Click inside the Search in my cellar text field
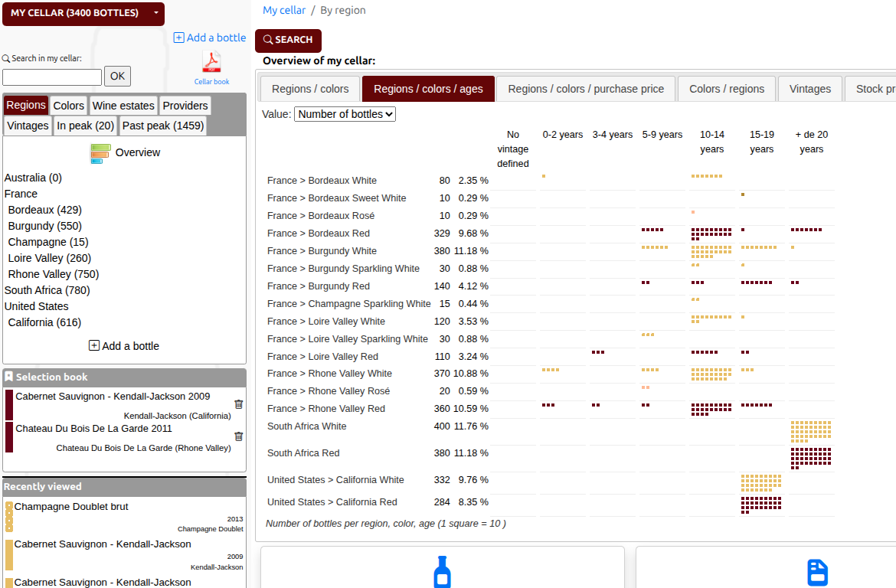 (51, 76)
